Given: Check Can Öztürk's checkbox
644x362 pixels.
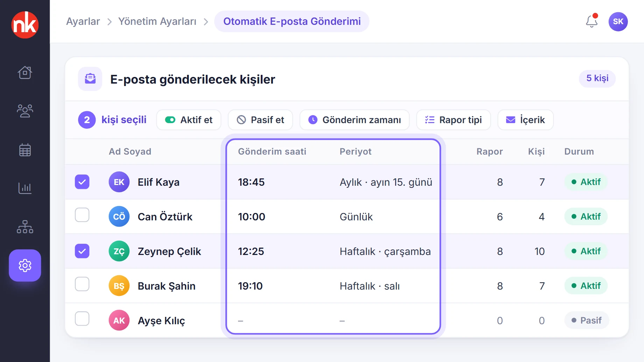Looking at the screenshot, I should pos(82,215).
